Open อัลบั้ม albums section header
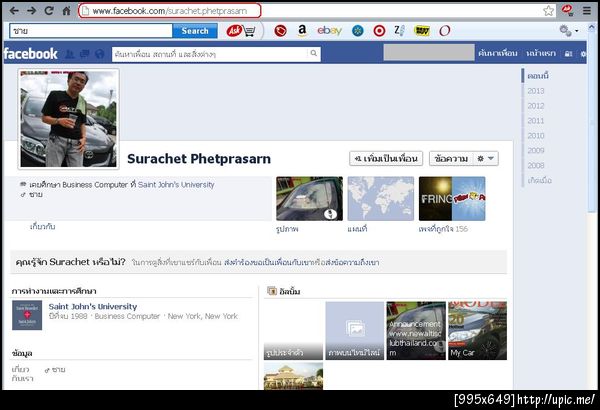This screenshot has width=600, height=410. coord(290,291)
